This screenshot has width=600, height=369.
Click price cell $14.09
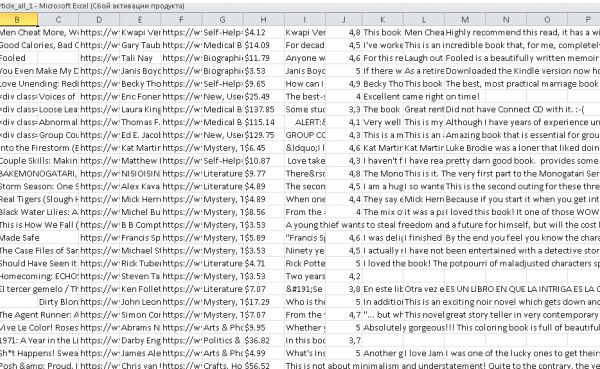point(264,45)
